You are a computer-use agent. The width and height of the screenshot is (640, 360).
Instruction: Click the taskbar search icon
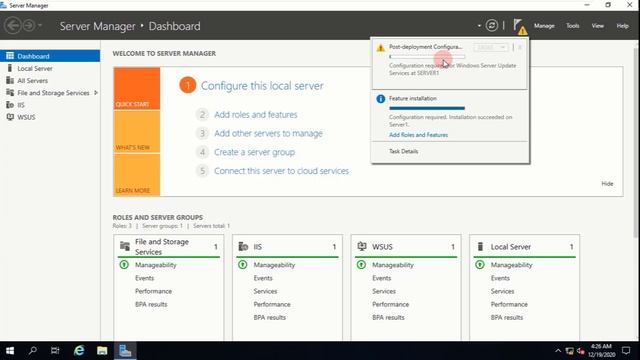click(33, 351)
